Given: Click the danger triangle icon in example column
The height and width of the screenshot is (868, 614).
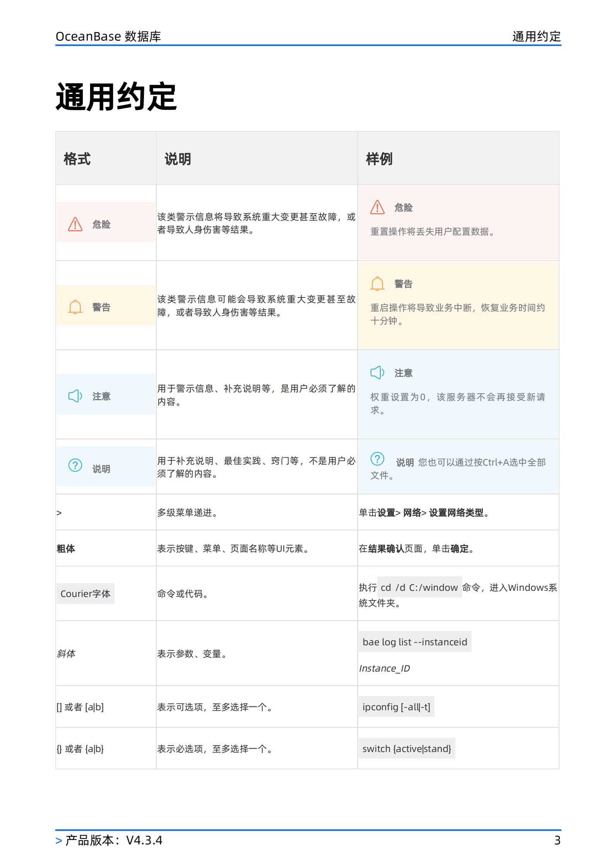Looking at the screenshot, I should tap(377, 207).
